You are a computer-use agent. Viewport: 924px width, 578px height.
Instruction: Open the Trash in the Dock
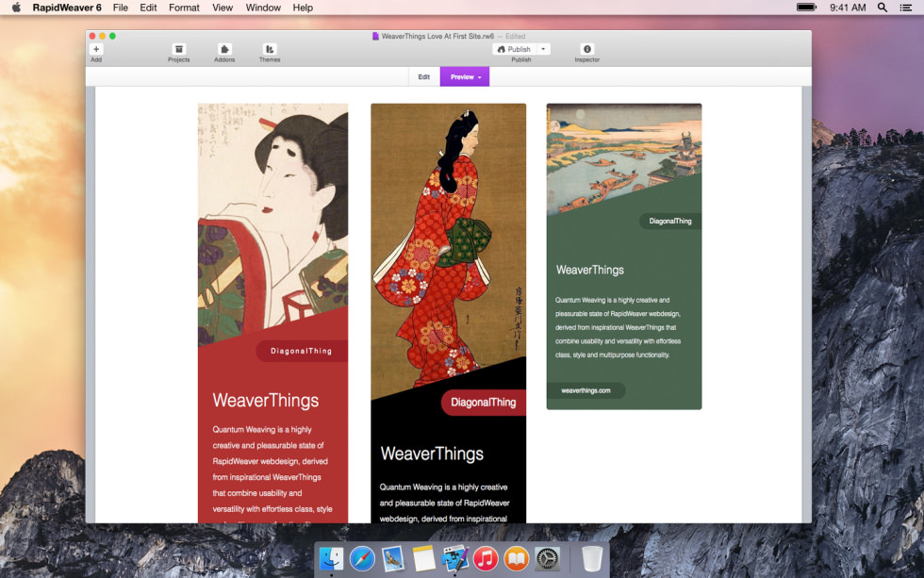click(x=592, y=558)
